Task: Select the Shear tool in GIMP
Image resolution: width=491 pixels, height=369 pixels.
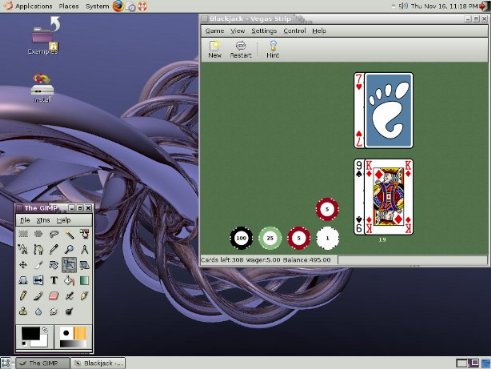Action: point(84,265)
